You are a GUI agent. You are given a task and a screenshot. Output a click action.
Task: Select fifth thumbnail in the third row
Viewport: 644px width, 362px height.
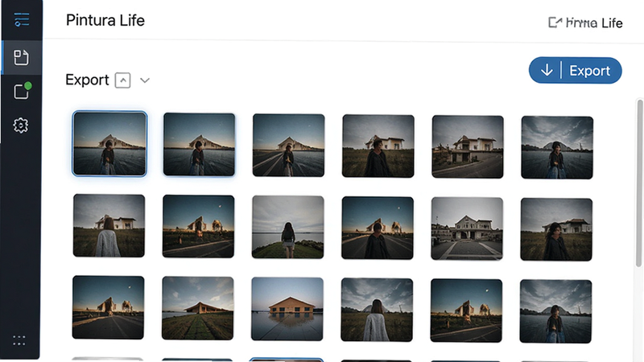click(466, 311)
